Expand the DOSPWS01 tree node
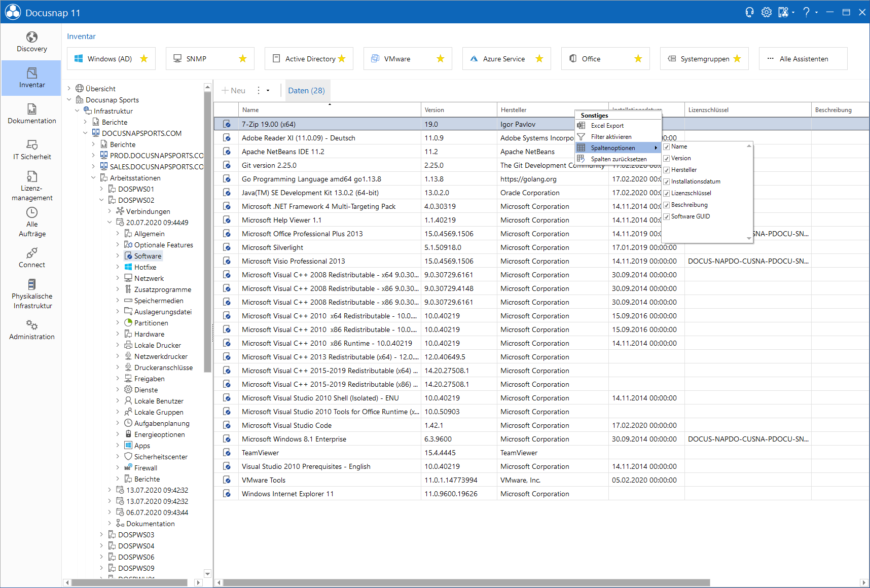870x588 pixels. 102,189
